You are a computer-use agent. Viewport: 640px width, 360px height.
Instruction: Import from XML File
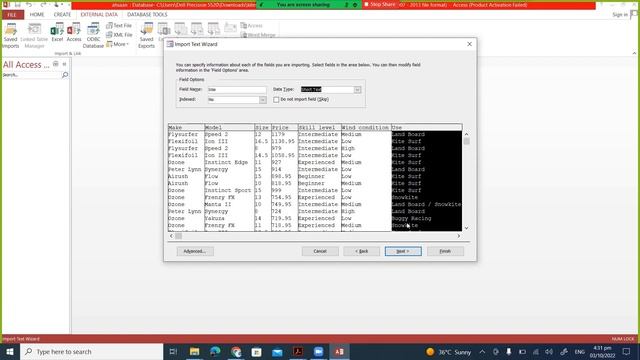point(119,35)
